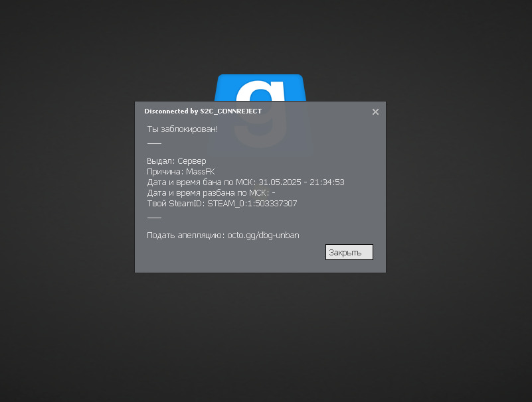This screenshot has width=532, height=402.
Task: Select the ban reason 'MassFK'
Action: 200,172
